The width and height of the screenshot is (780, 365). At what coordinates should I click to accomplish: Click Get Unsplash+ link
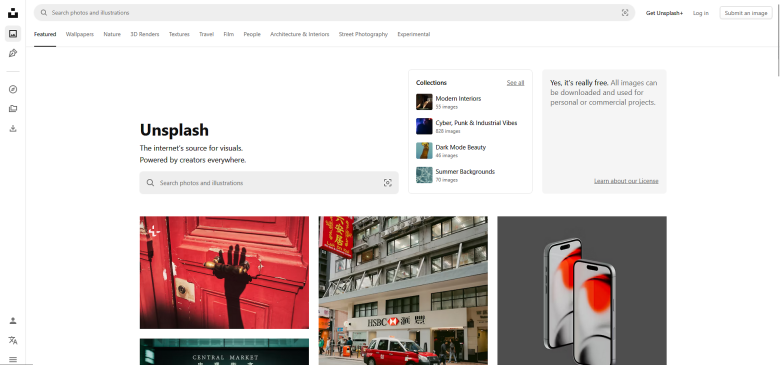tap(664, 13)
